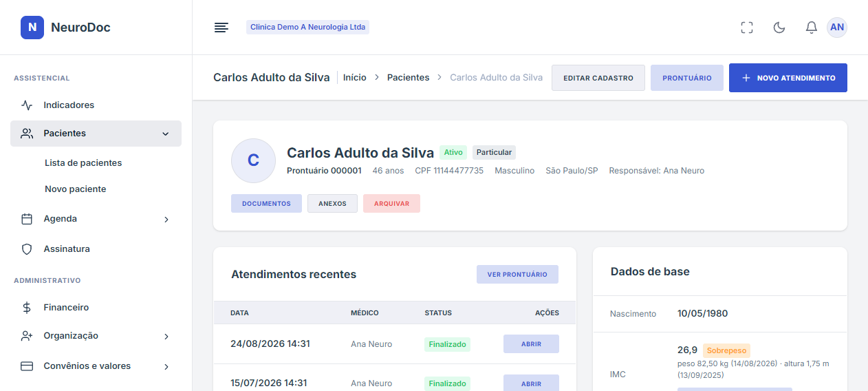Viewport: 868px width, 391px height.
Task: Toggle the sidebar hamburger menu
Action: click(x=221, y=28)
